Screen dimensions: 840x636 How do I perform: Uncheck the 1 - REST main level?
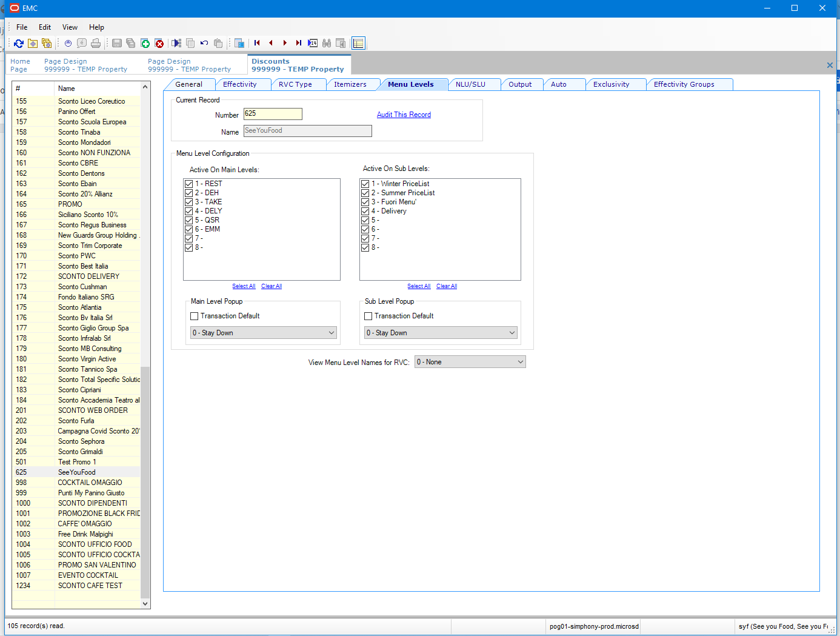tap(189, 184)
